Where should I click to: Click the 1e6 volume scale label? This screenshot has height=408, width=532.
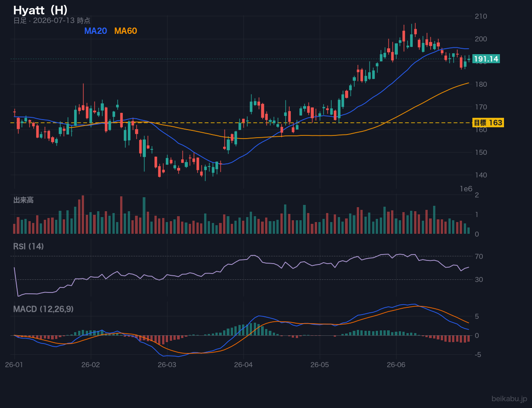[x=466, y=189]
